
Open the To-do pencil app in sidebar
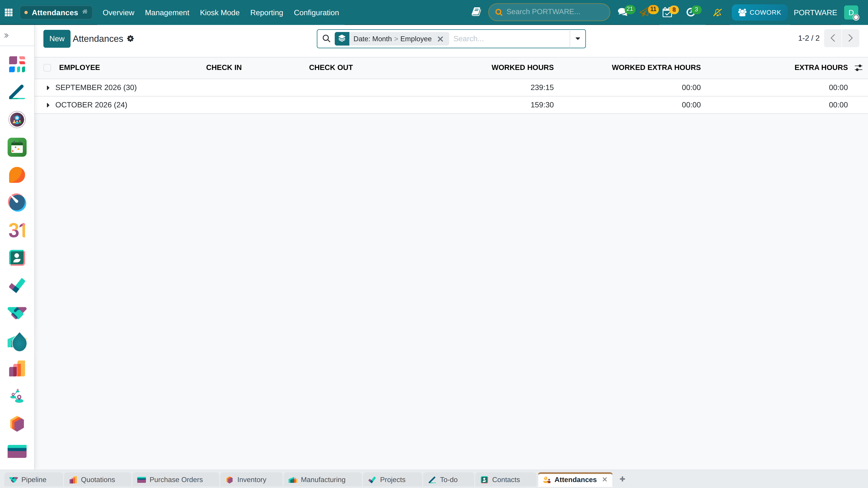(x=17, y=92)
